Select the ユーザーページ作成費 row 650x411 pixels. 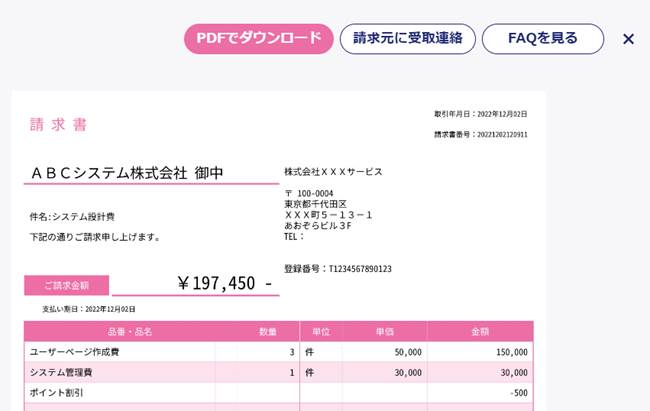tap(279, 352)
